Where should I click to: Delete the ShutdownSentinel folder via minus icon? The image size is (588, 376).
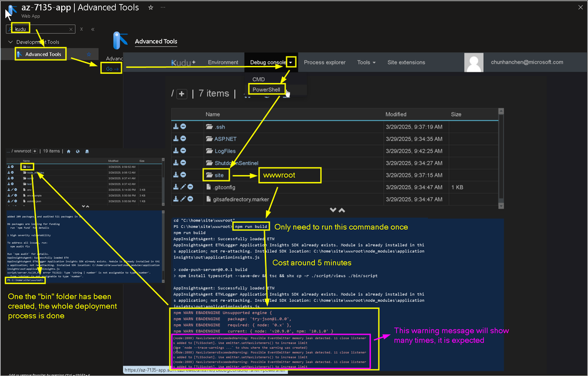click(183, 163)
